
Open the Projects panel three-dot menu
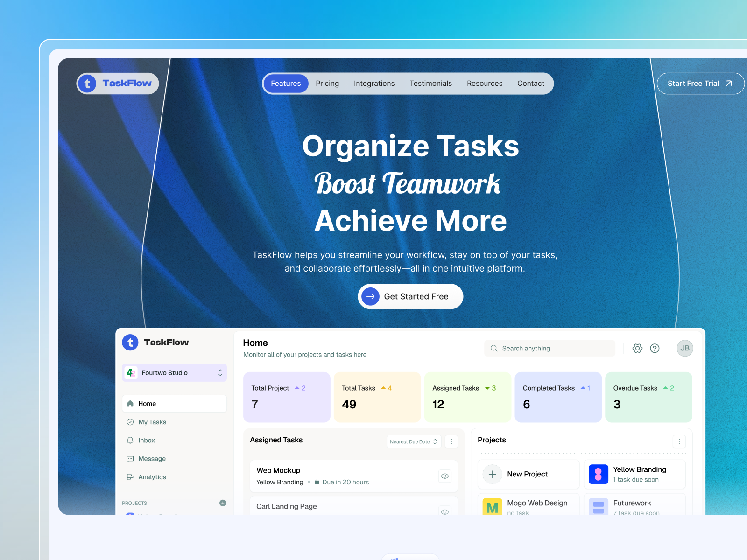[679, 441]
